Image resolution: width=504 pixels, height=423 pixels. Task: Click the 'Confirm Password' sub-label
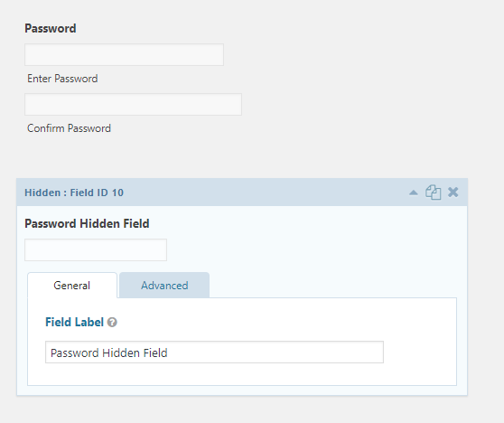(x=70, y=128)
